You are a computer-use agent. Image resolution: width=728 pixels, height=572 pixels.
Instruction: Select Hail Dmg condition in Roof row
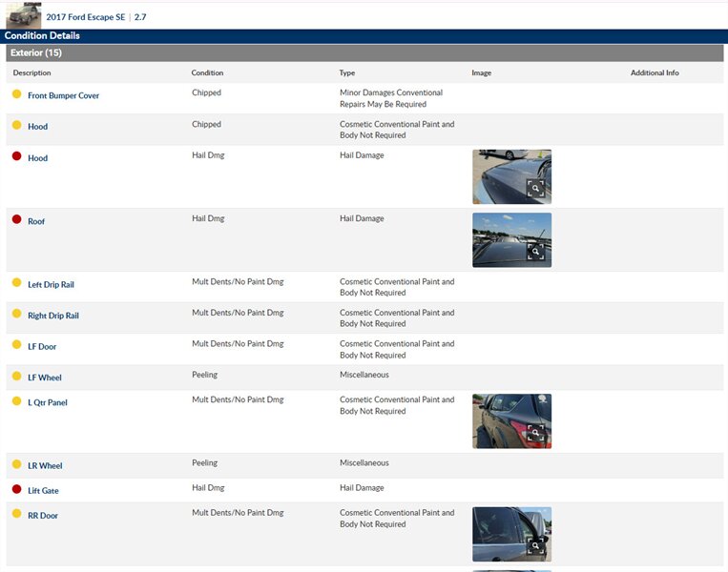coord(208,218)
